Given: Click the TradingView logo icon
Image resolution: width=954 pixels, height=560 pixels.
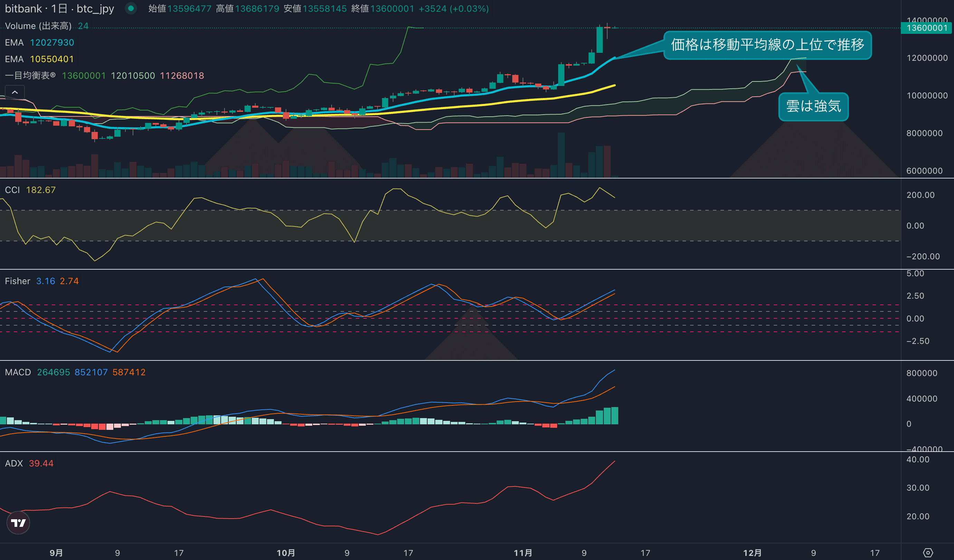Looking at the screenshot, I should pyautogui.click(x=18, y=523).
